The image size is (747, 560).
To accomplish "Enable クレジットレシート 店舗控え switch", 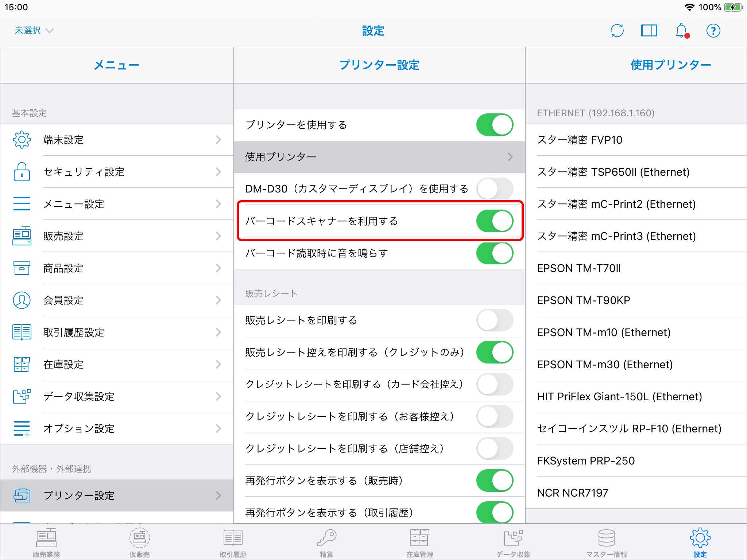I will tap(495, 448).
